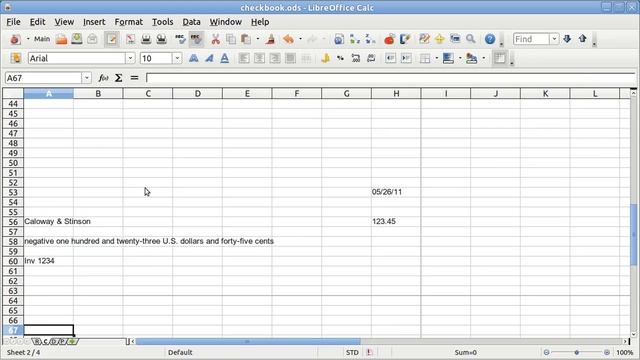Click the Sum sigma button
This screenshot has height=360, width=640.
(119, 78)
